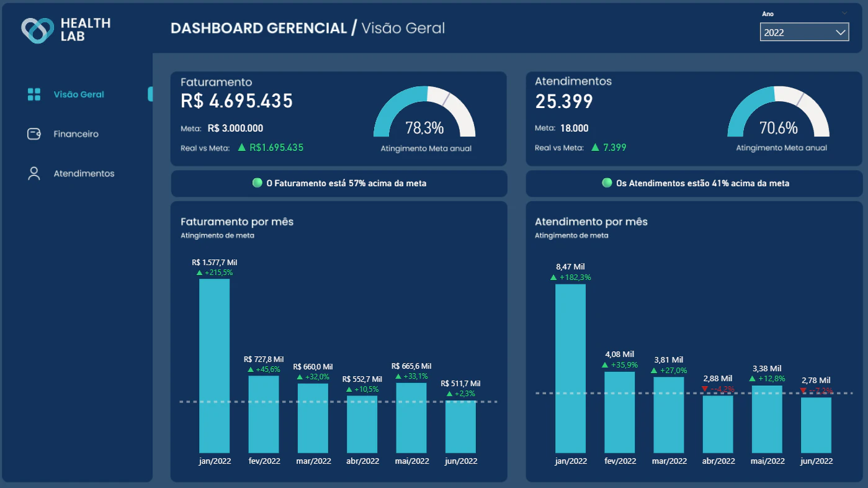Click the Financeiro wallet icon
The height and width of the screenshot is (488, 868).
point(34,134)
